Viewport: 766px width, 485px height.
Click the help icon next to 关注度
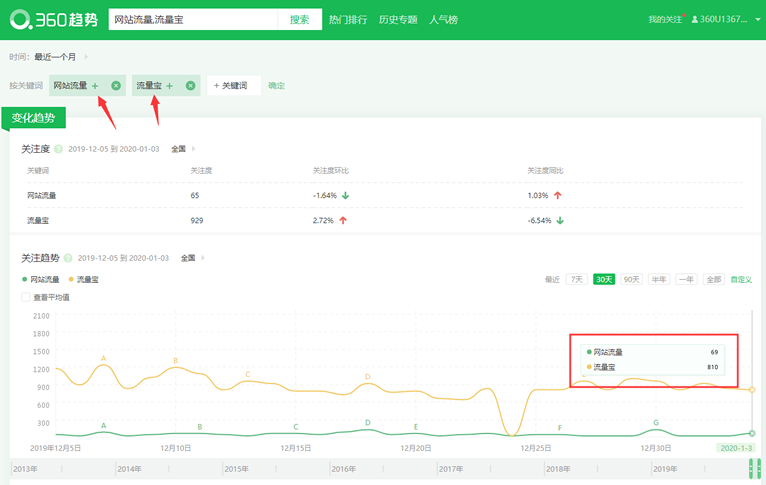point(59,149)
